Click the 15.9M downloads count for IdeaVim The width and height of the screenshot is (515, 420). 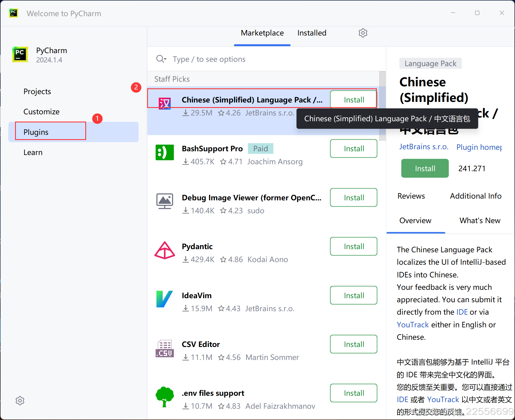click(x=197, y=309)
